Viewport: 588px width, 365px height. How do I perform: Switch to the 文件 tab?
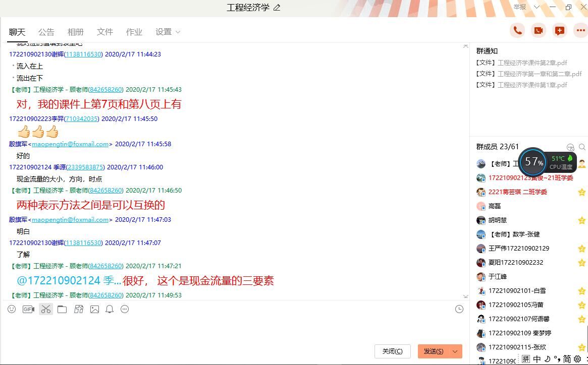[104, 32]
